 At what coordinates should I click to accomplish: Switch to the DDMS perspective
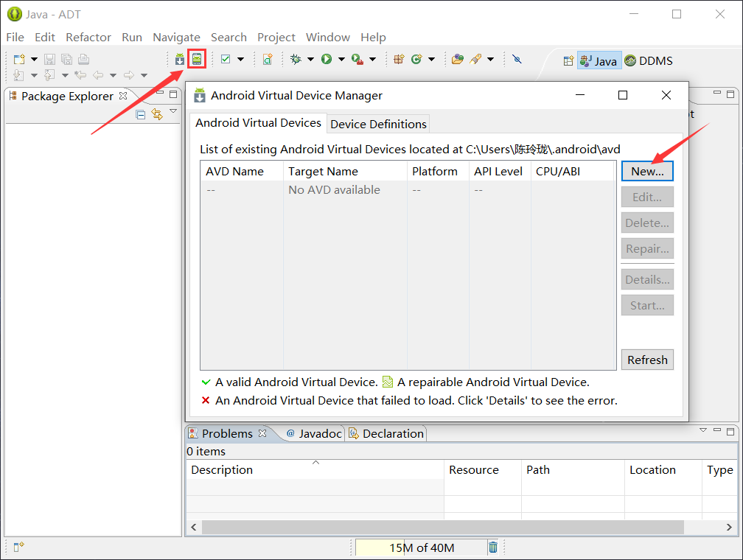(649, 61)
